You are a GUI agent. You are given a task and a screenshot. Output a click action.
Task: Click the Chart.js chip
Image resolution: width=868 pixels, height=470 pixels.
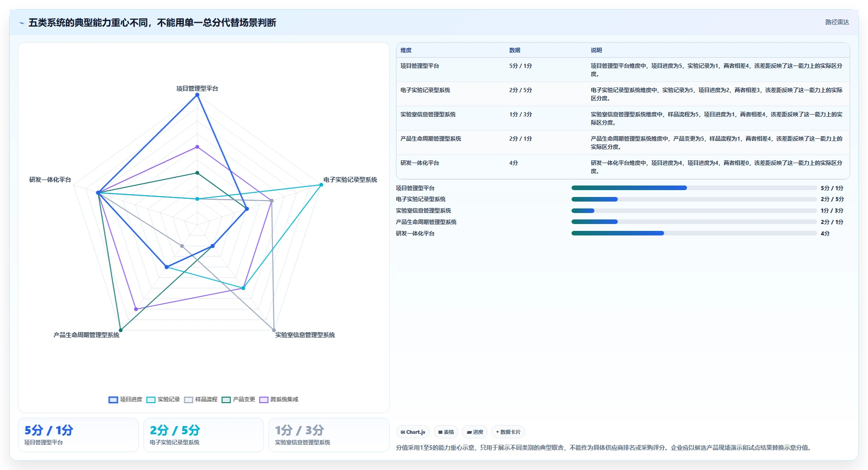click(413, 432)
